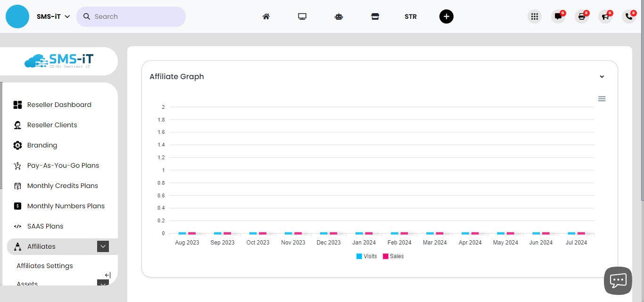Toggle Sales series in chart legend
Image resolution: width=644 pixels, height=302 pixels.
click(x=393, y=256)
